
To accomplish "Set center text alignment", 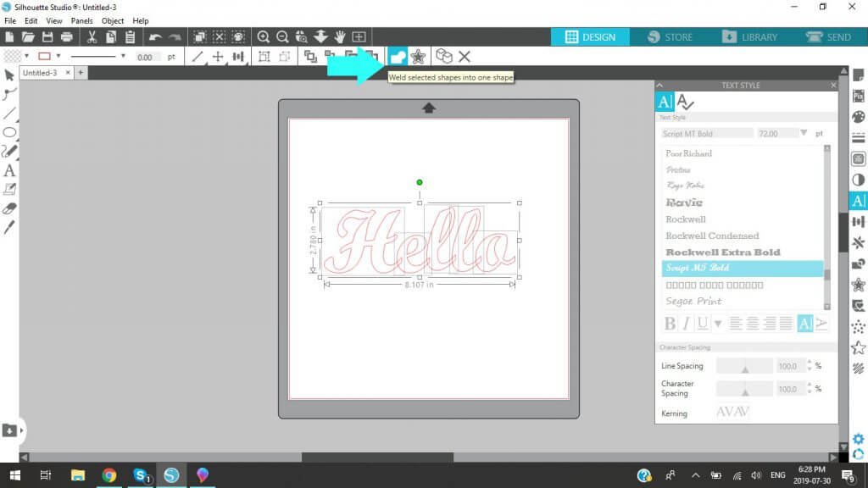I will pyautogui.click(x=753, y=323).
